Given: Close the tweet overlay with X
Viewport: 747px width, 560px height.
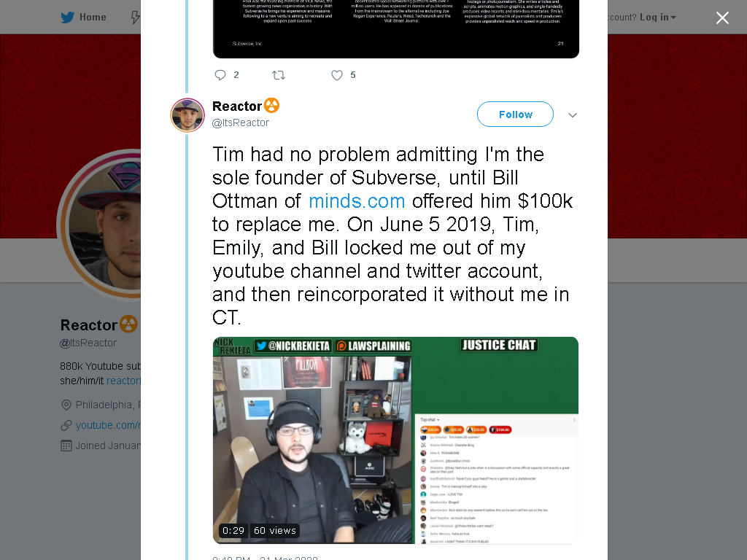Looking at the screenshot, I should 722,17.
